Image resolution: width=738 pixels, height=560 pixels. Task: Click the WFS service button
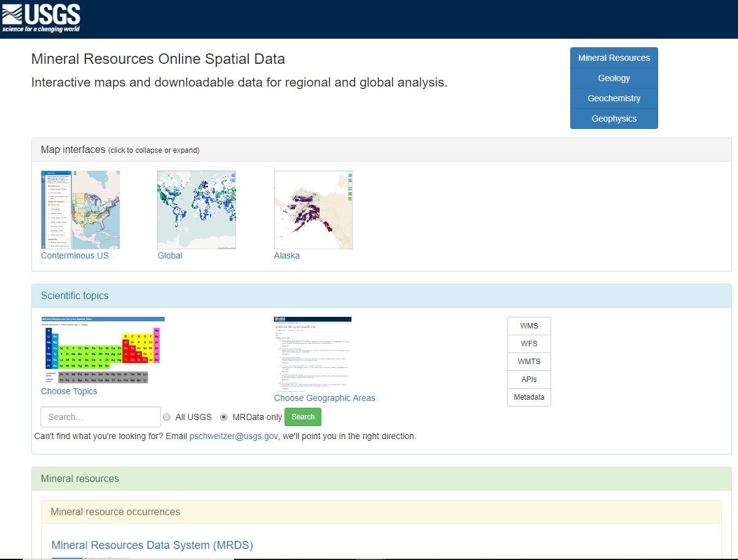tap(528, 343)
